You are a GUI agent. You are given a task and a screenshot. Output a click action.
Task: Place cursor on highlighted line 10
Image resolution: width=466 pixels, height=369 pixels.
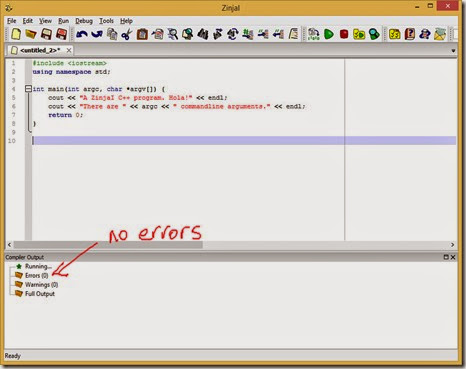pyautogui.click(x=244, y=141)
